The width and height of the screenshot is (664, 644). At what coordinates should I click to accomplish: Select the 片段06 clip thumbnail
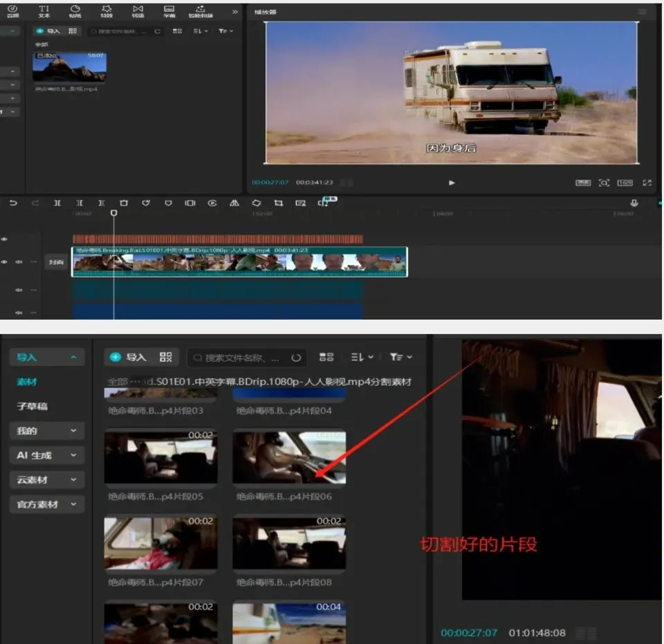(289, 457)
